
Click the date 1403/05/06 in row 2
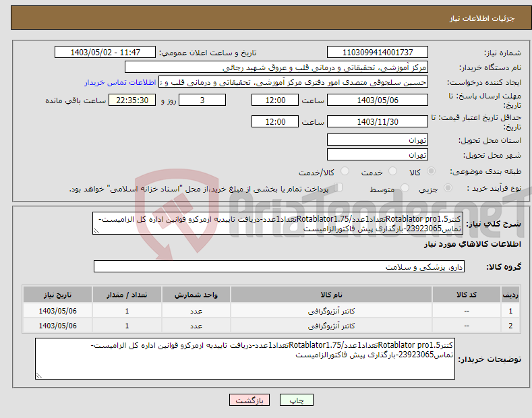(x=58, y=326)
